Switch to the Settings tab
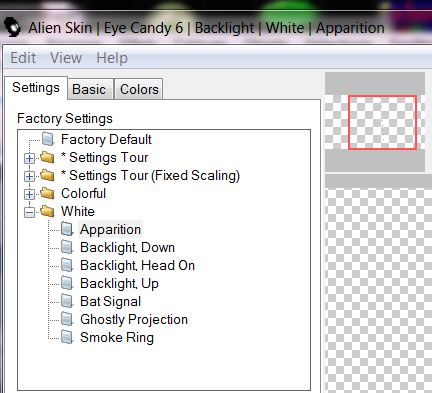Screen dimensions: 432x393 (x=36, y=88)
